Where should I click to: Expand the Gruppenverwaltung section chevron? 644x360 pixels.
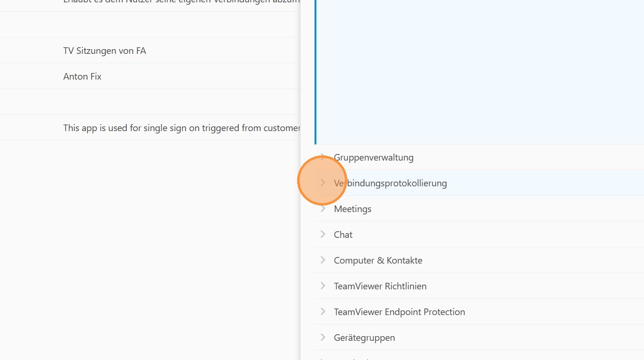pyautogui.click(x=322, y=157)
